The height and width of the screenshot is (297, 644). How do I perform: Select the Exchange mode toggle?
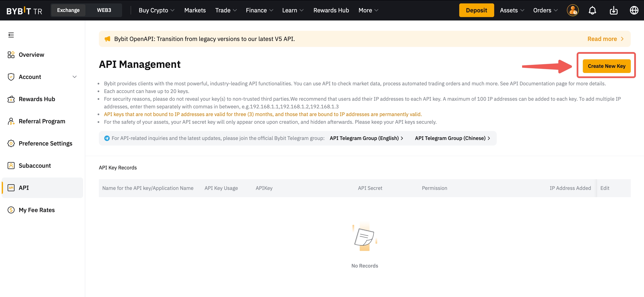pyautogui.click(x=68, y=10)
